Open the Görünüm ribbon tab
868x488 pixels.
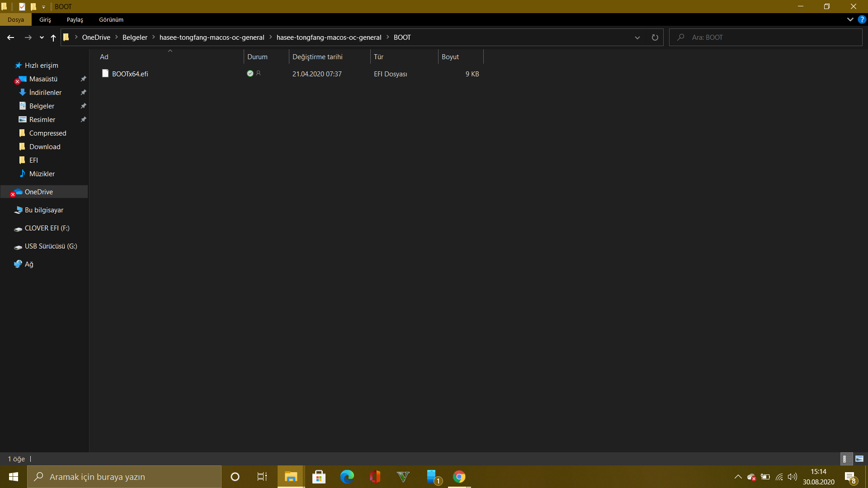point(111,19)
